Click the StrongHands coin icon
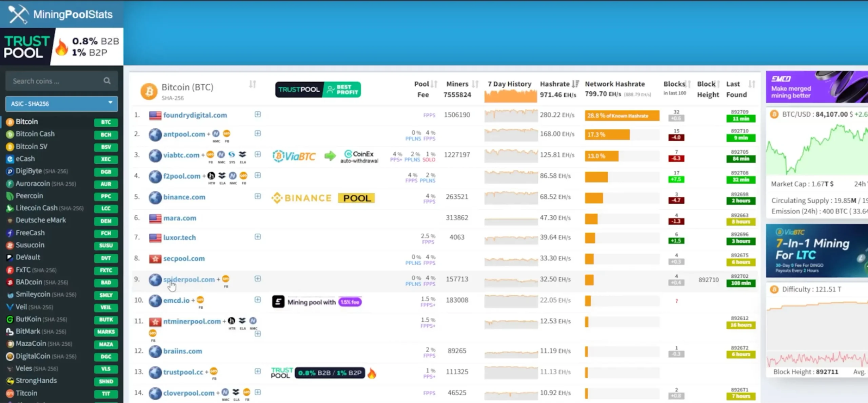868x403 pixels. click(10, 381)
